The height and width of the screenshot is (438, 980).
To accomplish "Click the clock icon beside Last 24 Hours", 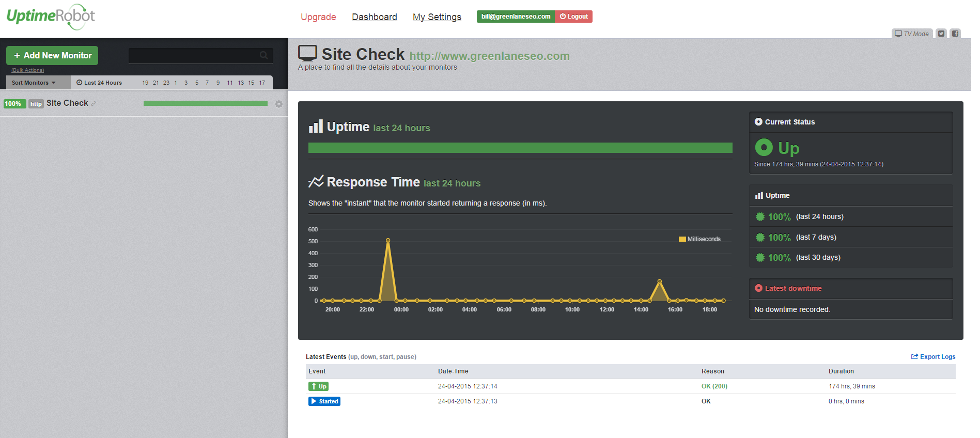I will click(80, 83).
